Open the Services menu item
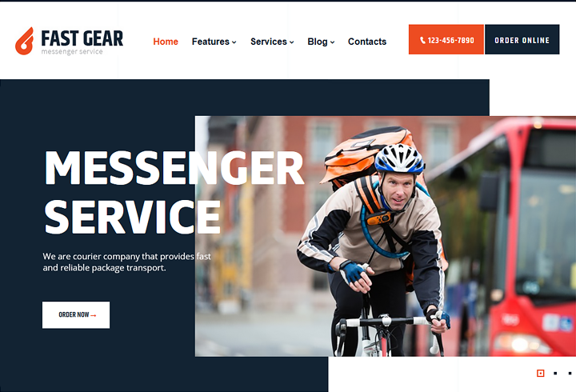The image size is (576, 392). click(269, 42)
